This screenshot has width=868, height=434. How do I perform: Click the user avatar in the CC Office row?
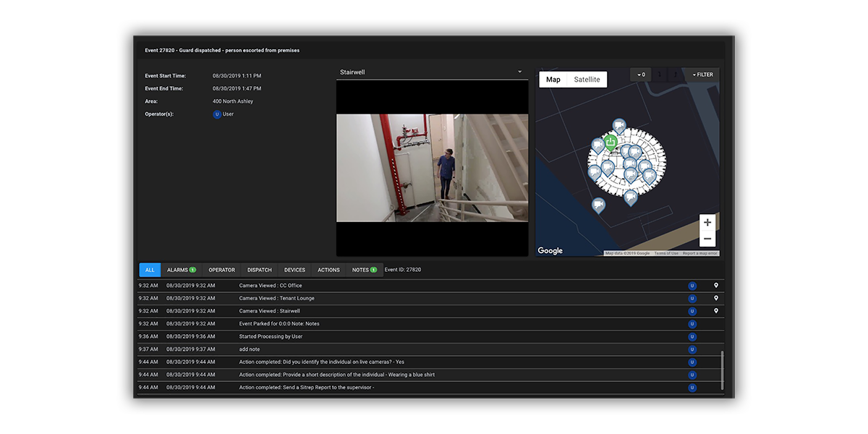point(692,286)
